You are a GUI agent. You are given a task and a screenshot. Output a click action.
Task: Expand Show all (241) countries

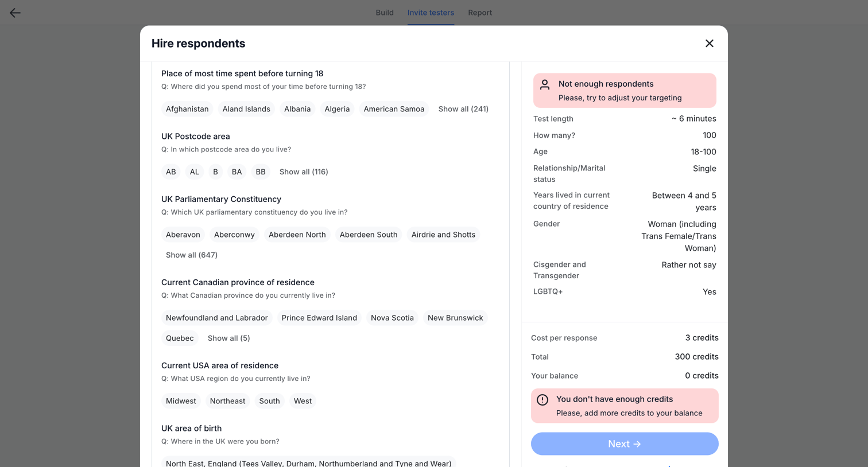point(463,109)
